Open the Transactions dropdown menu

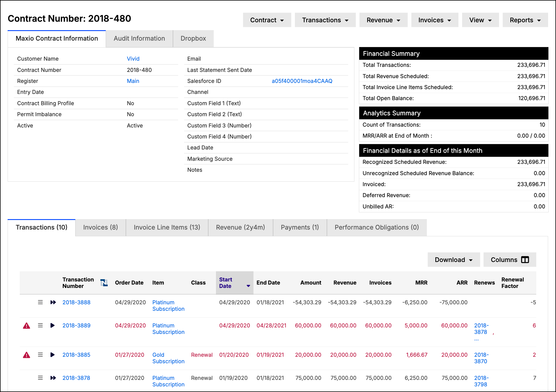pyautogui.click(x=325, y=20)
